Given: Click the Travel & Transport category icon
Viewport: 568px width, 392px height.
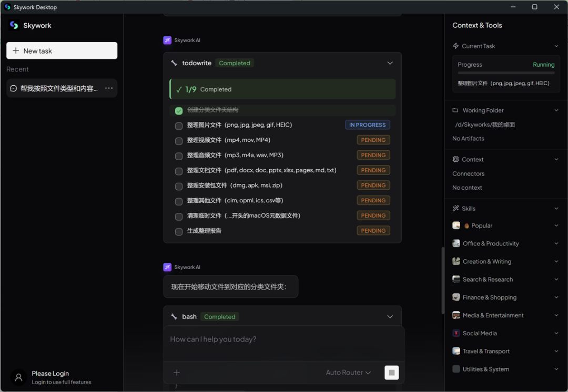Looking at the screenshot, I should [456, 351].
